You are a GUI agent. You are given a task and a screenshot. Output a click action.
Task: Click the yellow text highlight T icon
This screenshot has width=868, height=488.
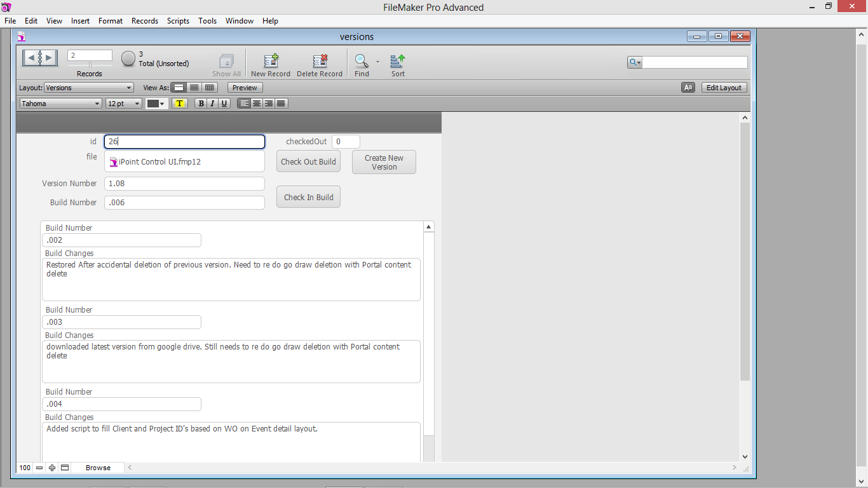179,104
